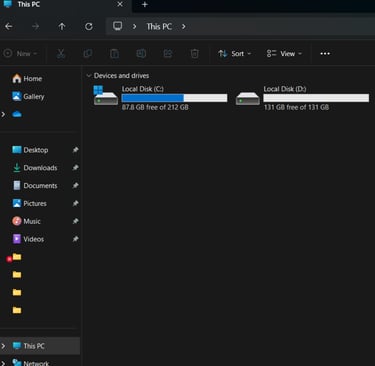The image size is (375, 366).
Task: Unpin Music using its pin icon
Action: click(x=76, y=221)
